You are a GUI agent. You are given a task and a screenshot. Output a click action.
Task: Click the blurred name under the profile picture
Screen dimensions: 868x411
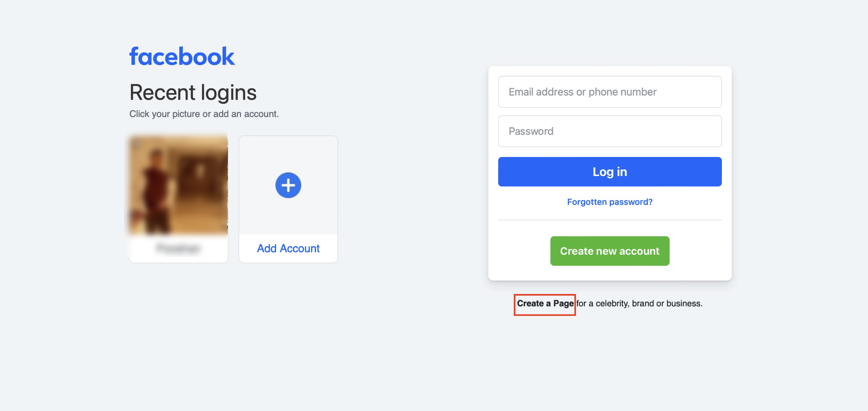pos(179,248)
